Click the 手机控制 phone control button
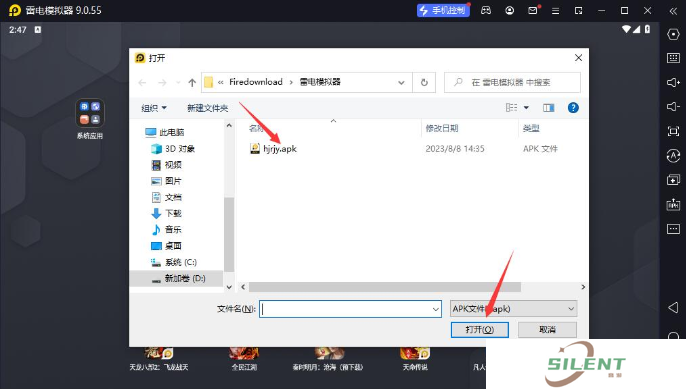Image resolution: width=686 pixels, height=389 pixels. [443, 10]
